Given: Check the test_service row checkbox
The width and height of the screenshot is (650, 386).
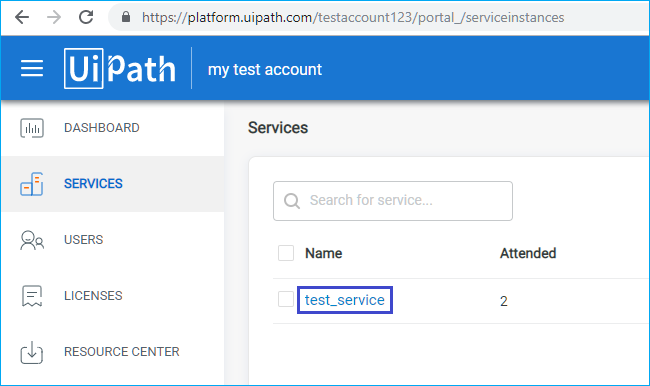Looking at the screenshot, I should click(286, 299).
